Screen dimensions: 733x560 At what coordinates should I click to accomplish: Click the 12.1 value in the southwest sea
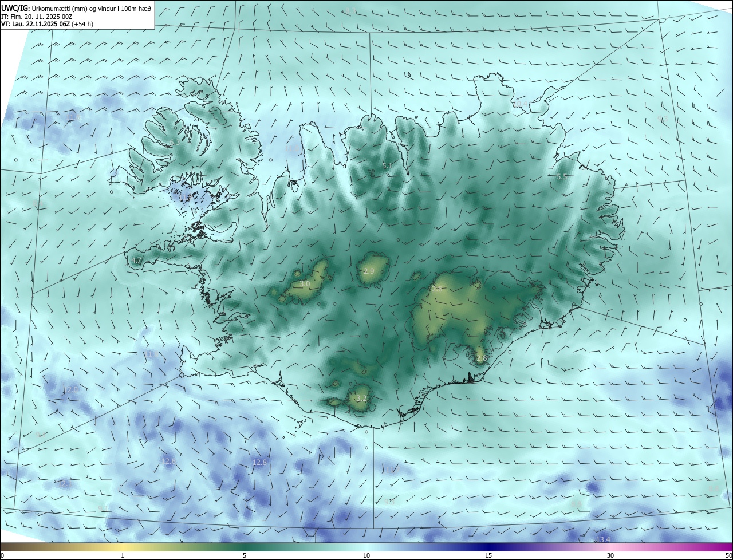65,484
